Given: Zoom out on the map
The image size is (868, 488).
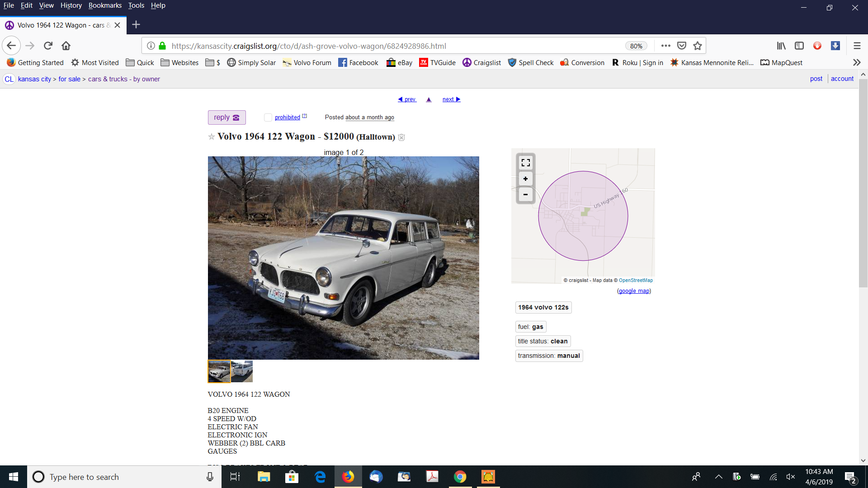Looking at the screenshot, I should (x=525, y=195).
